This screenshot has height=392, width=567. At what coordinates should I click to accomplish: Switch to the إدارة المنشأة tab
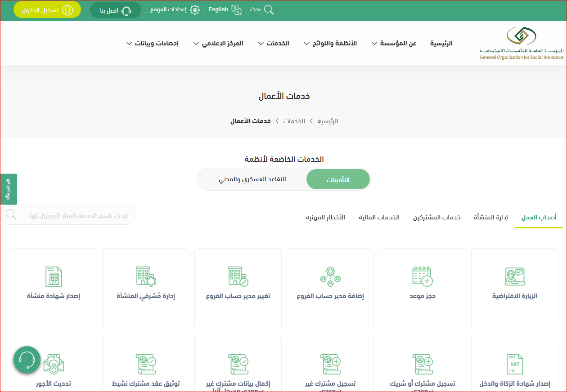point(490,218)
